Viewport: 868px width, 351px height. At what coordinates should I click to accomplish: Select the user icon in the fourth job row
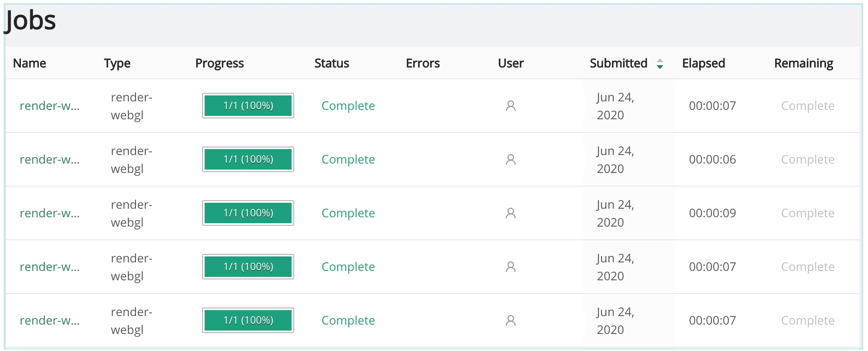point(510,267)
